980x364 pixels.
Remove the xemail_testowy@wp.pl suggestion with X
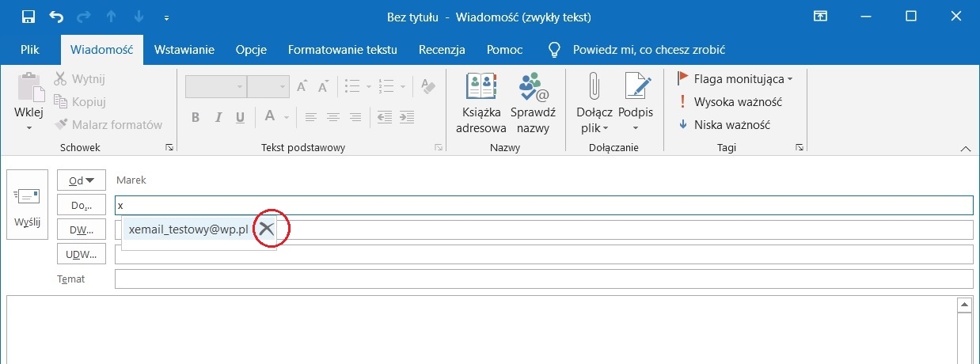(267, 229)
